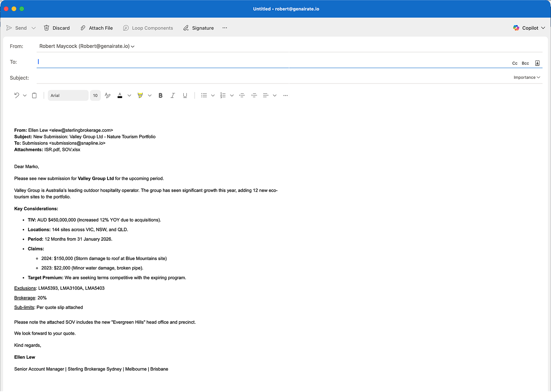This screenshot has width=551, height=392.
Task: Open the Arial font name box
Action: (68, 95)
